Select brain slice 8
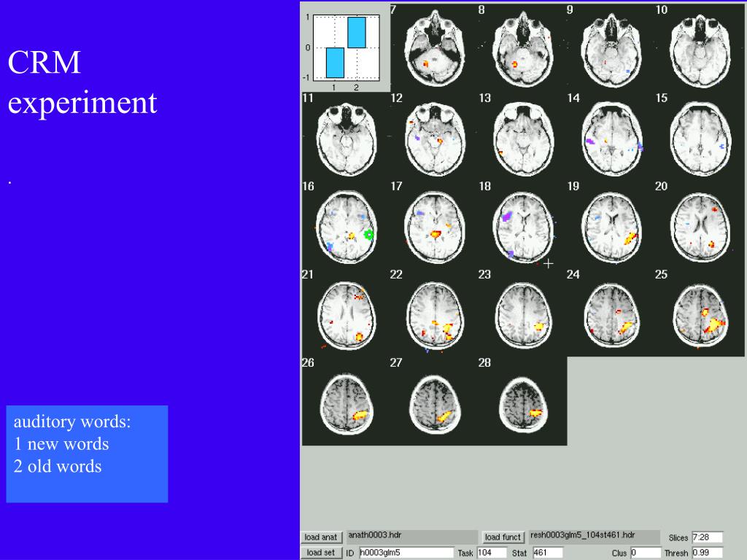This screenshot has width=747, height=560. 523,49
